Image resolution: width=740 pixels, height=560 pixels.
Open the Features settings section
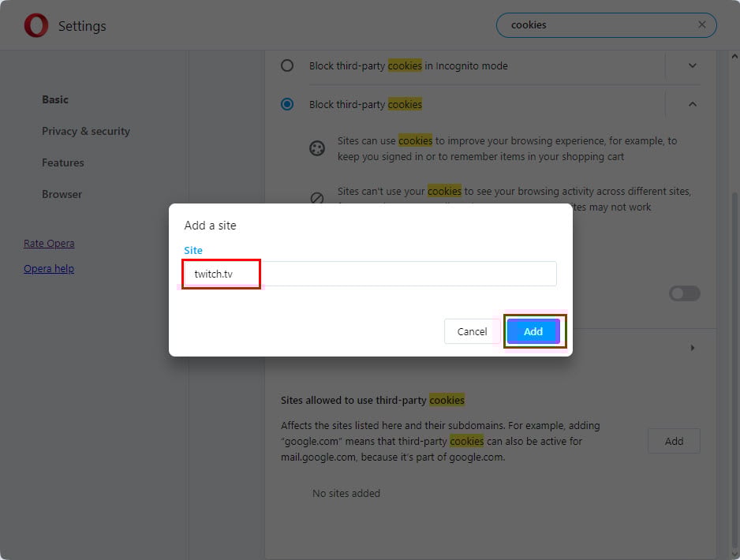tap(63, 162)
